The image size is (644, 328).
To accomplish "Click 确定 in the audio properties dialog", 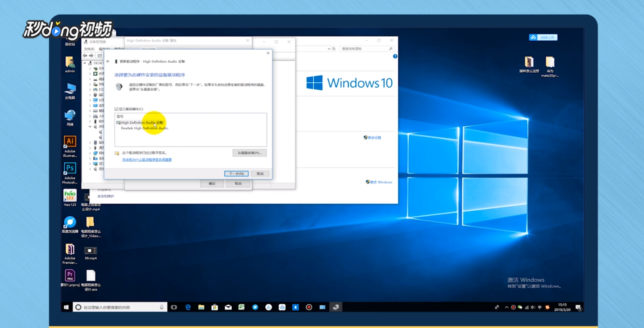I will [x=212, y=183].
